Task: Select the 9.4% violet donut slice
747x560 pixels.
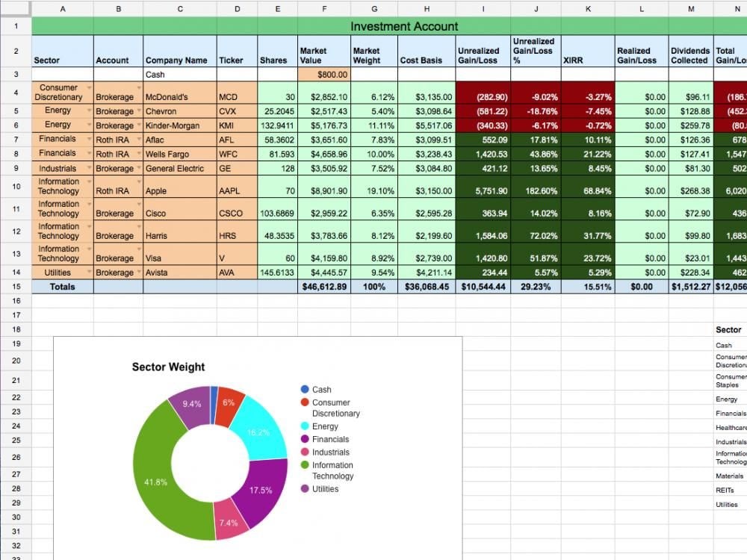Action: pyautogui.click(x=191, y=405)
